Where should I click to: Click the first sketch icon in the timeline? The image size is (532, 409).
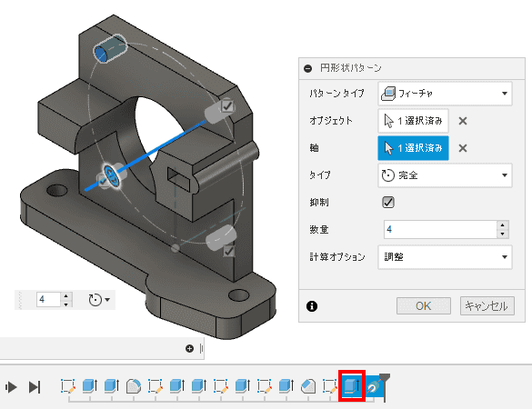[68, 386]
